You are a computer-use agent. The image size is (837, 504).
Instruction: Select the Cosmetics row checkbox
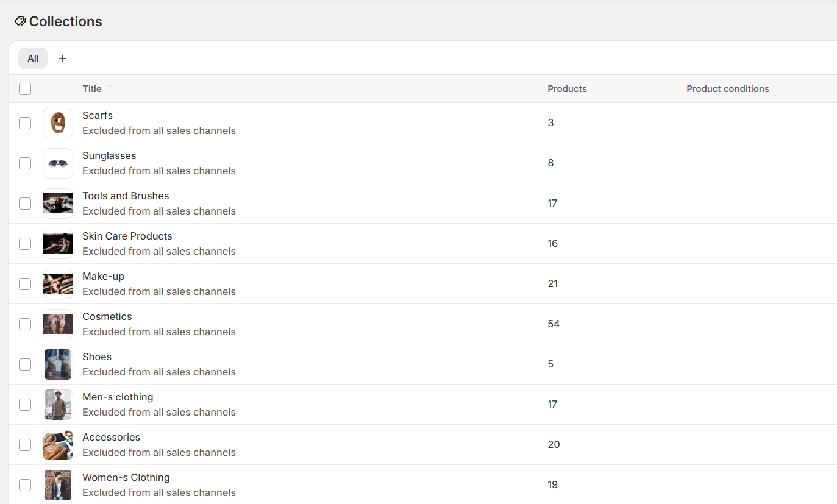(25, 324)
